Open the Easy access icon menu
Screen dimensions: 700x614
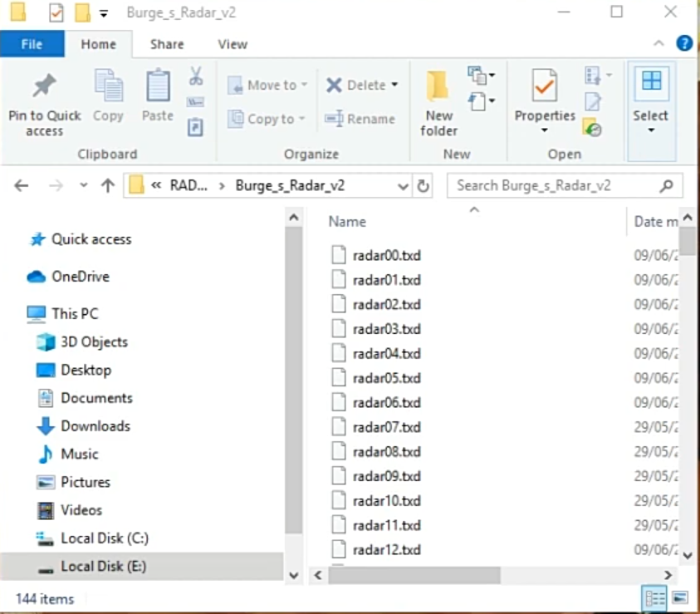tap(482, 101)
